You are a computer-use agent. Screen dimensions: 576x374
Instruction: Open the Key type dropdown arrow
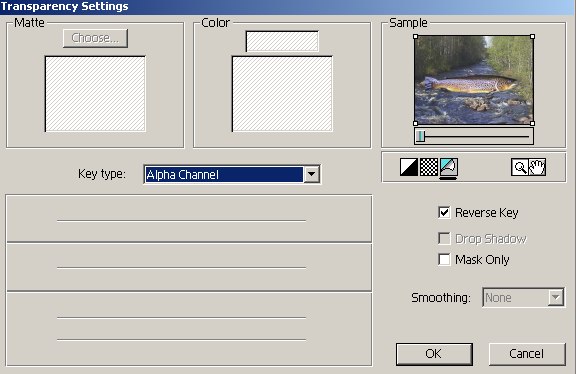tap(312, 174)
